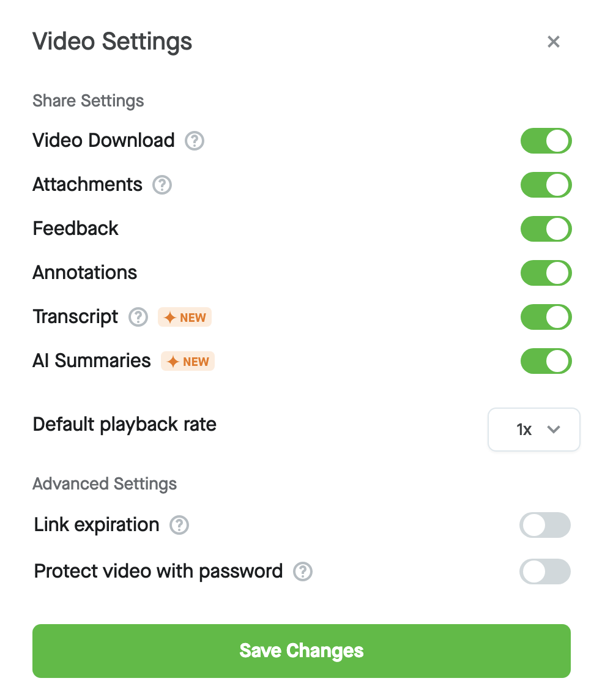
Task: Open help for Protect video with password
Action: [x=303, y=572]
